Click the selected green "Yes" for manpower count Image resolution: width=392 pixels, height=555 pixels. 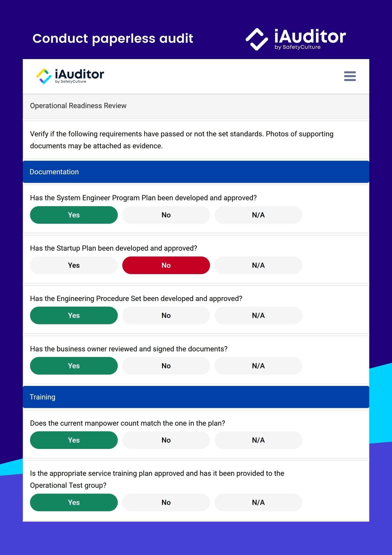pyautogui.click(x=74, y=440)
